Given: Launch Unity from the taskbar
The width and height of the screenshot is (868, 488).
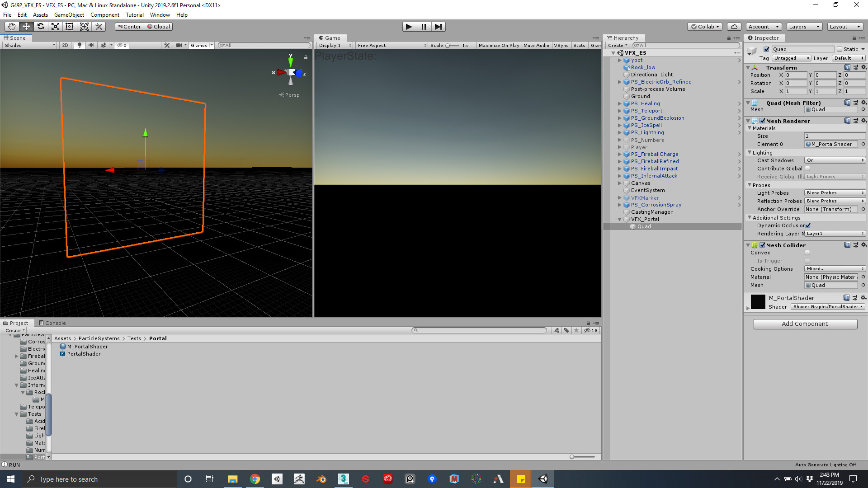Looking at the screenshot, I should [542, 479].
